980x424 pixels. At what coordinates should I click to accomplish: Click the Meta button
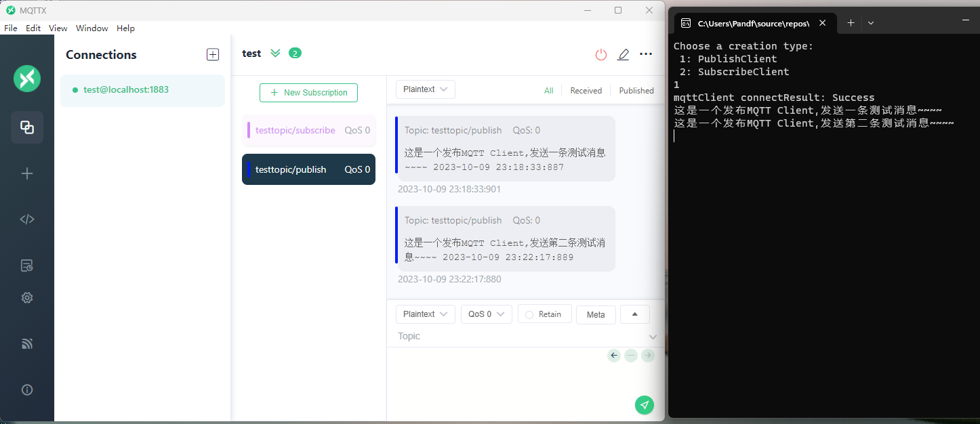coord(596,314)
